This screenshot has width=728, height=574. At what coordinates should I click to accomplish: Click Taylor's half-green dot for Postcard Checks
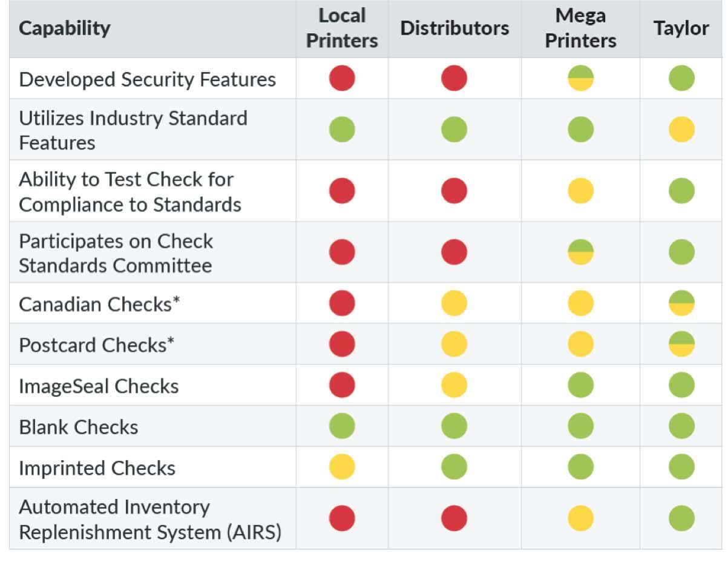(x=681, y=345)
